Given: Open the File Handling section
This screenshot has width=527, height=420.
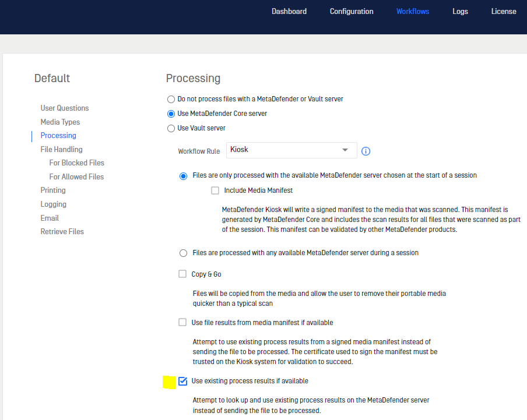Looking at the screenshot, I should 62,149.
